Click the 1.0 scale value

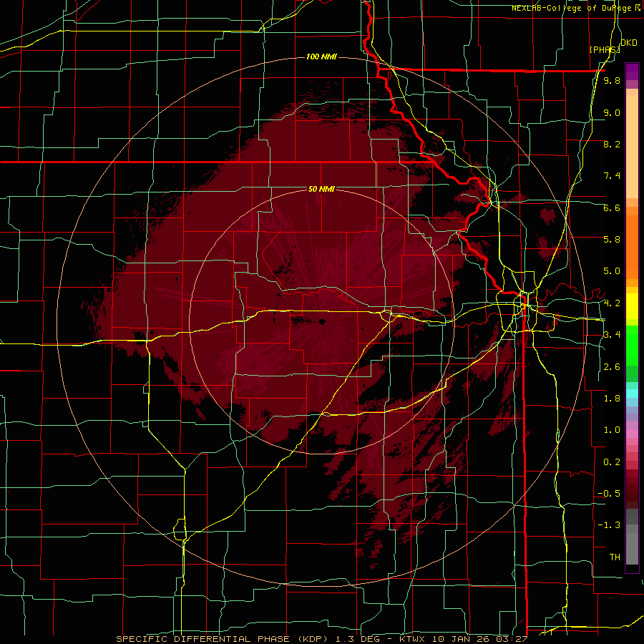point(612,430)
